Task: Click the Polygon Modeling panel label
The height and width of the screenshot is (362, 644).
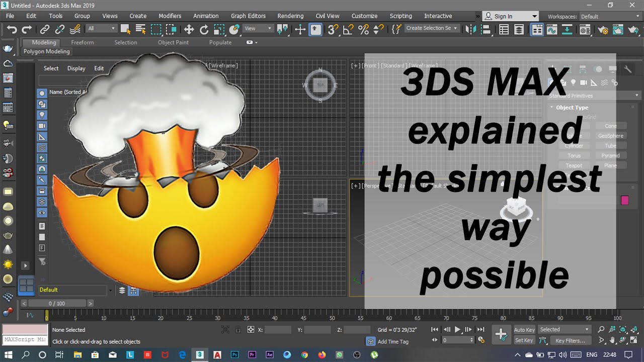Action: pyautogui.click(x=47, y=51)
